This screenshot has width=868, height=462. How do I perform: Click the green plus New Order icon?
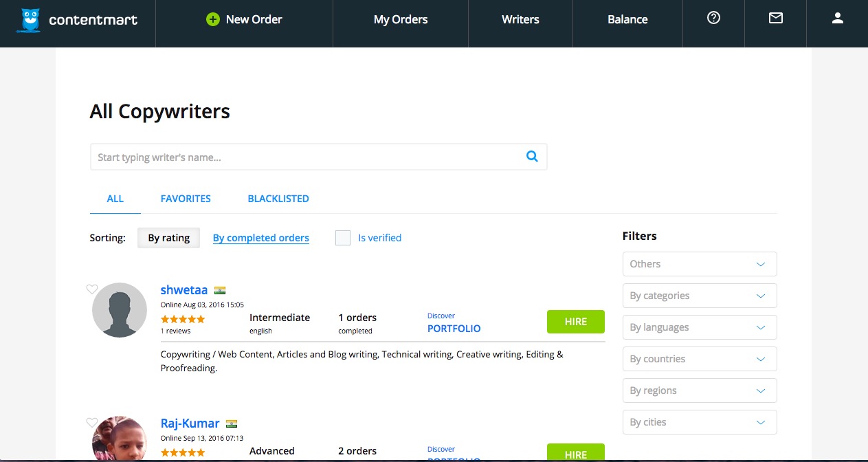[213, 19]
